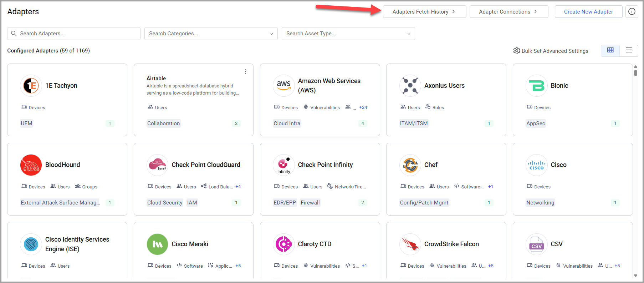
Task: Click the search magnifier icon in Search Adapters
Action: [14, 33]
